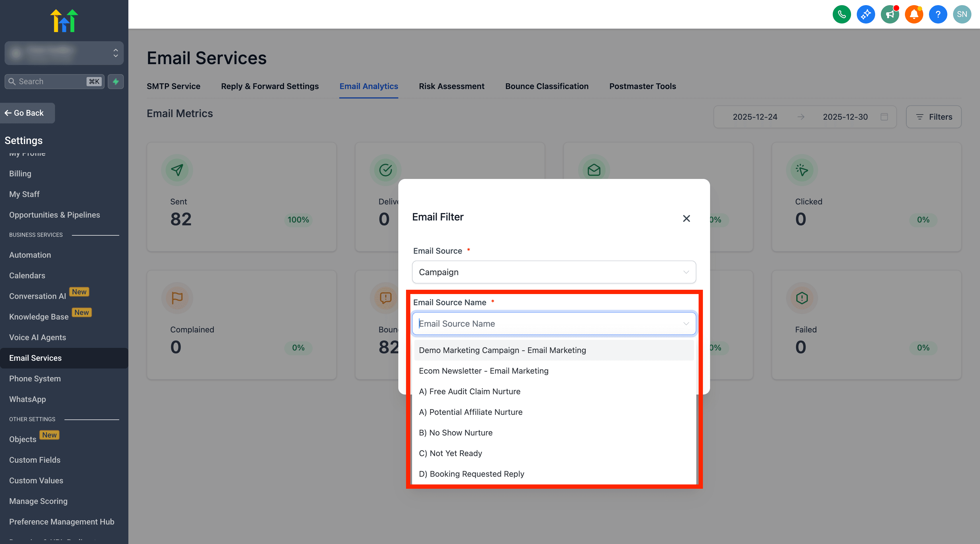Screen dimensions: 980x544
Task: Close the Email Filter dialog
Action: (x=686, y=218)
